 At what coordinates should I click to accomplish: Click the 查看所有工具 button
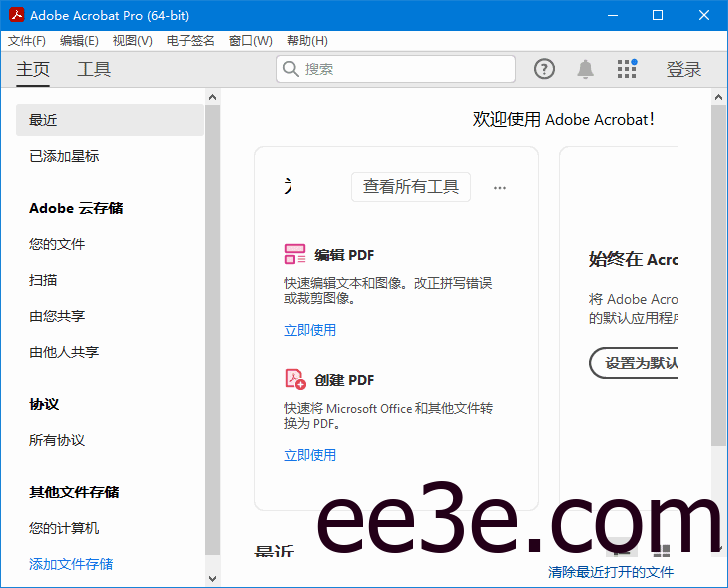pos(411,187)
